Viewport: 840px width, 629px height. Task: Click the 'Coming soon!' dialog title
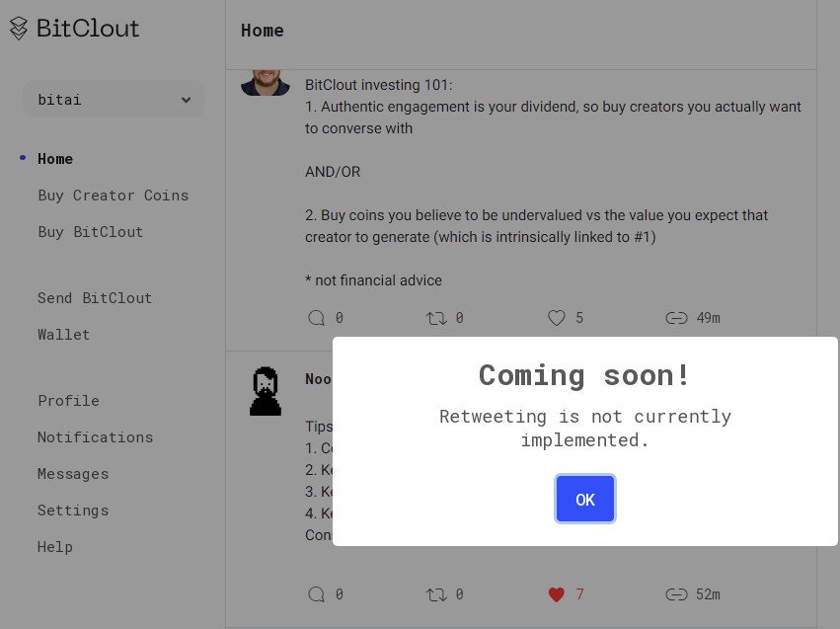[584, 375]
